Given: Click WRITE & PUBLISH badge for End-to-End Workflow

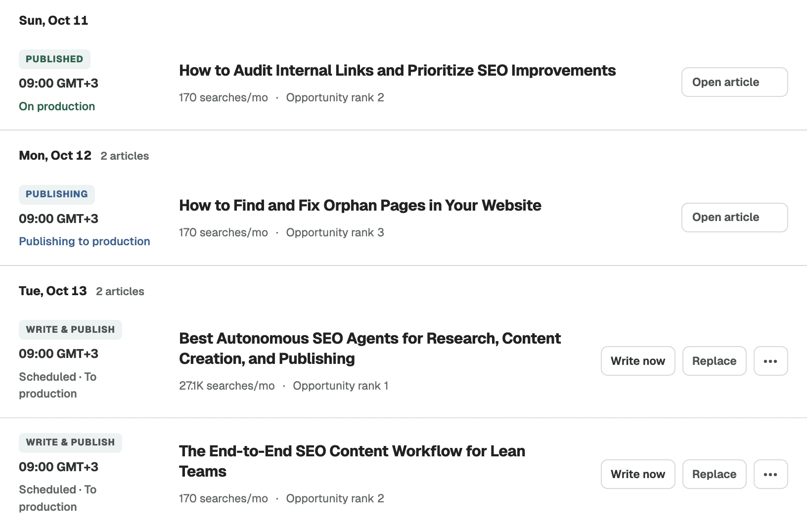Looking at the screenshot, I should tap(70, 443).
